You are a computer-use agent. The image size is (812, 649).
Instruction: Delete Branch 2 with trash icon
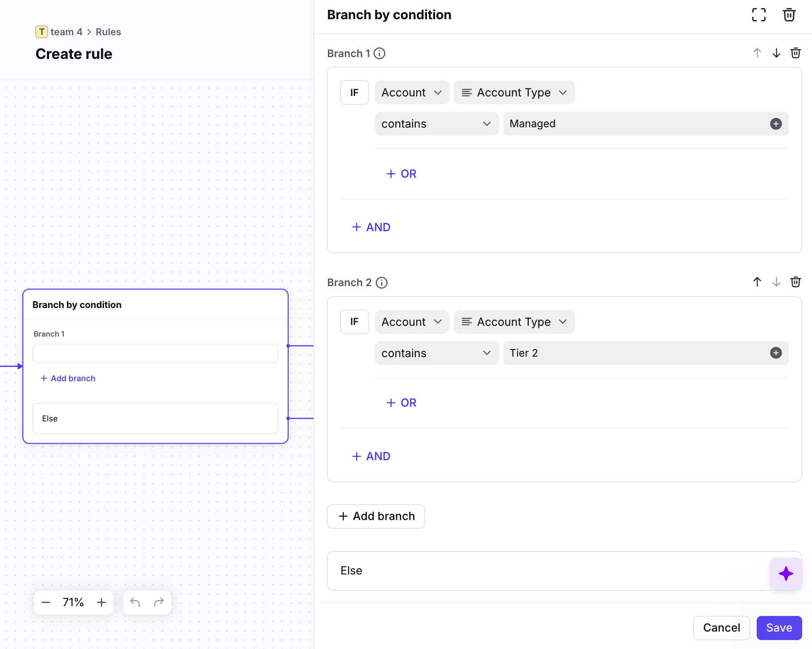795,282
